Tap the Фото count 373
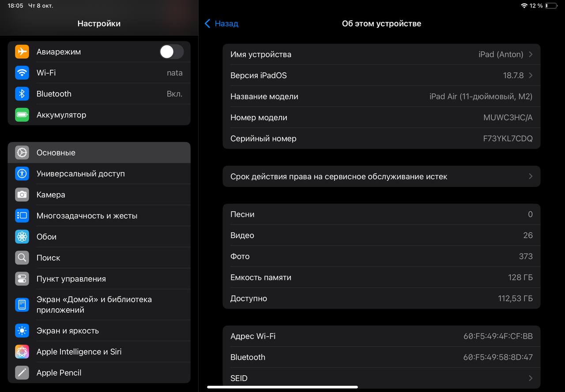The image size is (565, 392). (x=526, y=256)
